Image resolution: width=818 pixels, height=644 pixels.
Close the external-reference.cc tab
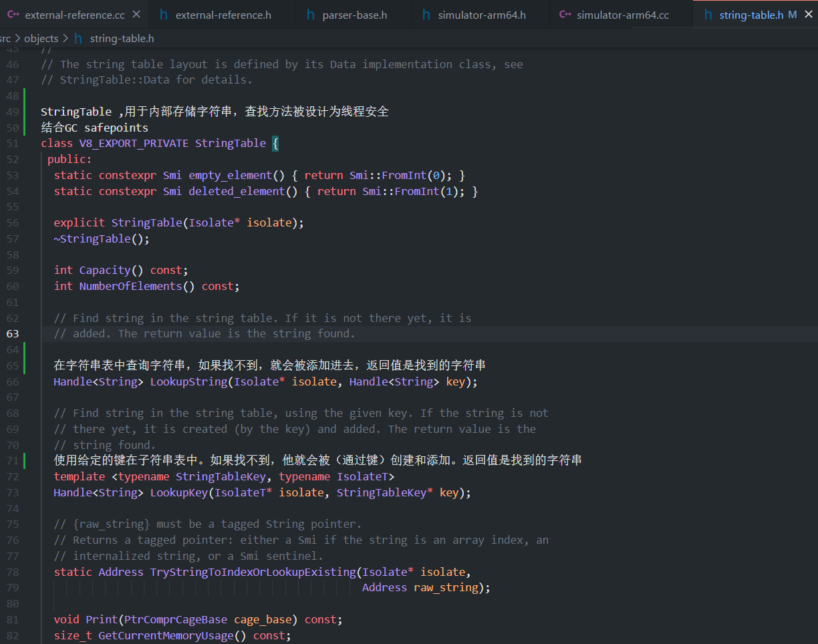click(x=136, y=15)
